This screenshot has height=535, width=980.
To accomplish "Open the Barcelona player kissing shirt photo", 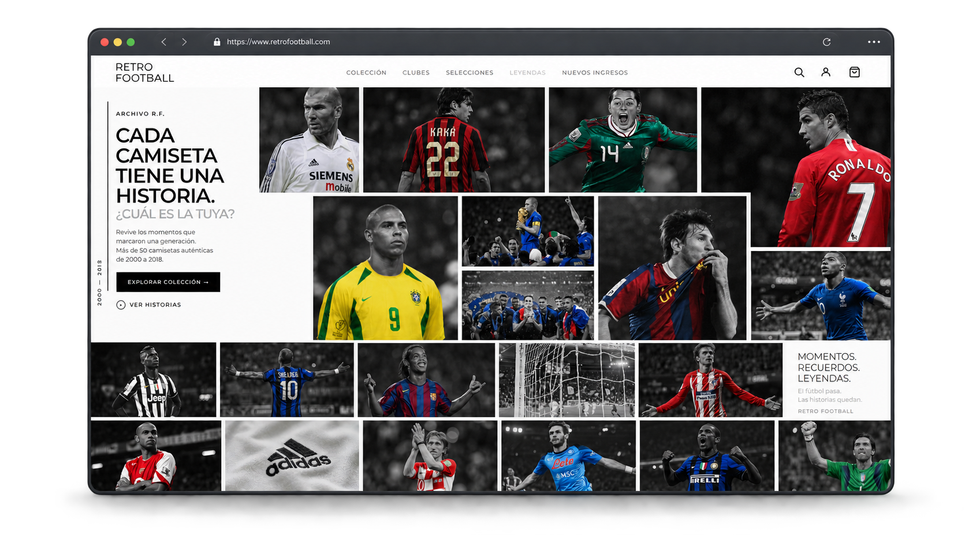I will point(672,268).
